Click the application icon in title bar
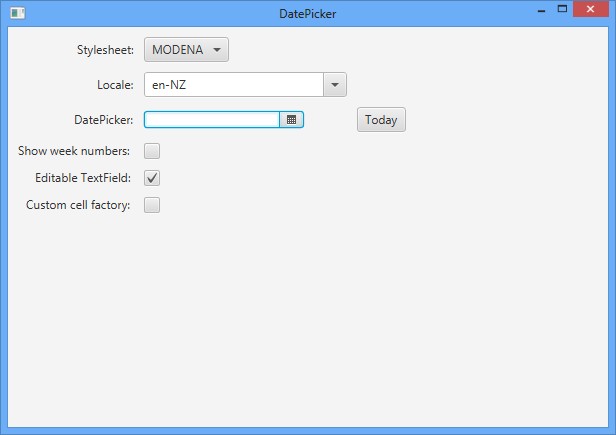 [x=17, y=13]
